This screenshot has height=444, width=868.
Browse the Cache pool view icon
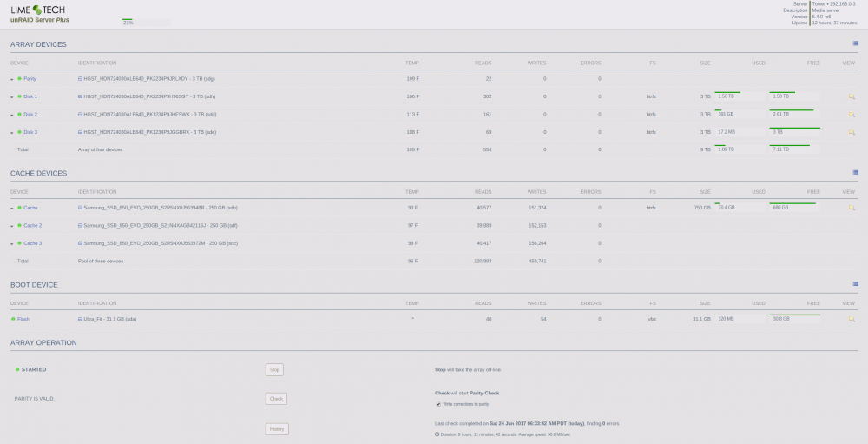[852, 208]
